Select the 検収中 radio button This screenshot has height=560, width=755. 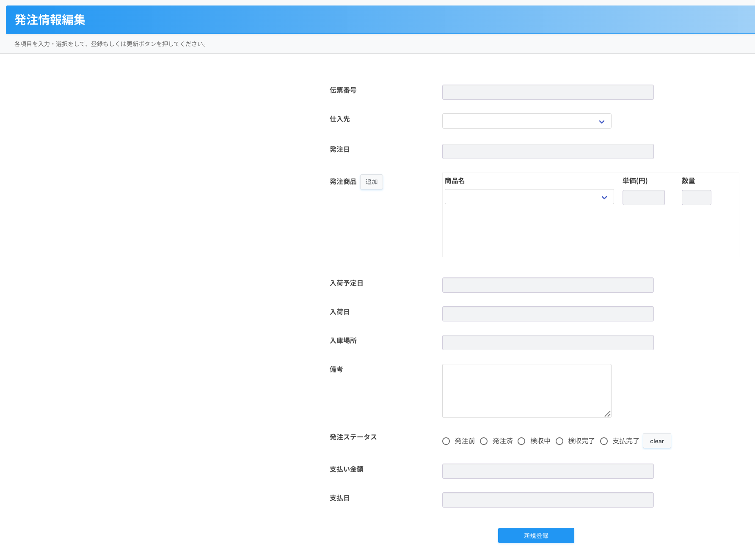point(521,441)
